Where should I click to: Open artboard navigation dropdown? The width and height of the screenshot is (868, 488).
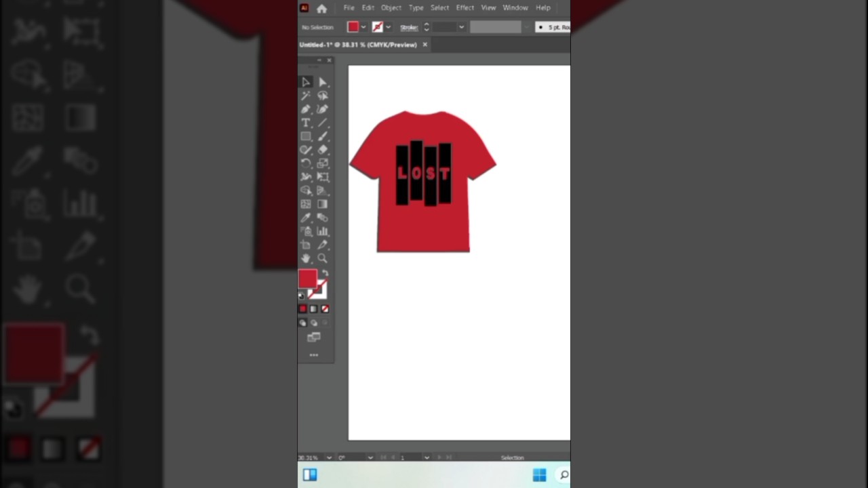[x=427, y=457]
